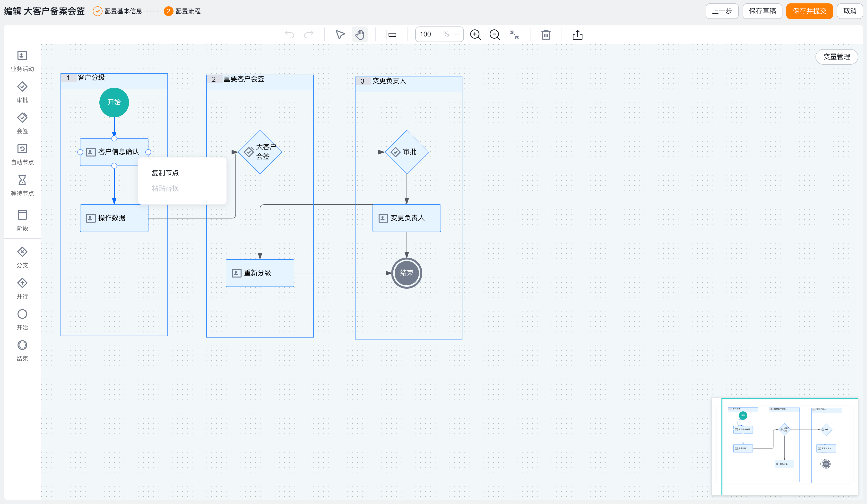
Task: Select the 重新分级 task node
Action: click(x=260, y=273)
